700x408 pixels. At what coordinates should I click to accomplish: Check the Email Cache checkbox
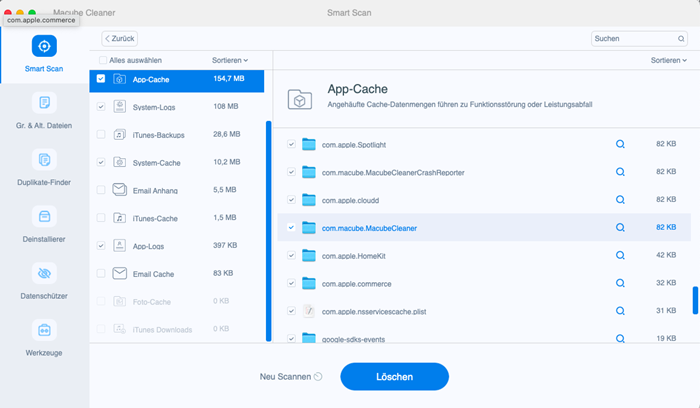pyautogui.click(x=101, y=273)
